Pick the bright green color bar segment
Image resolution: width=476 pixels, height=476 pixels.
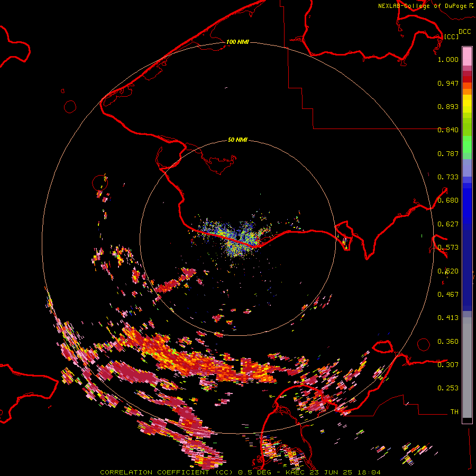pos(467,144)
